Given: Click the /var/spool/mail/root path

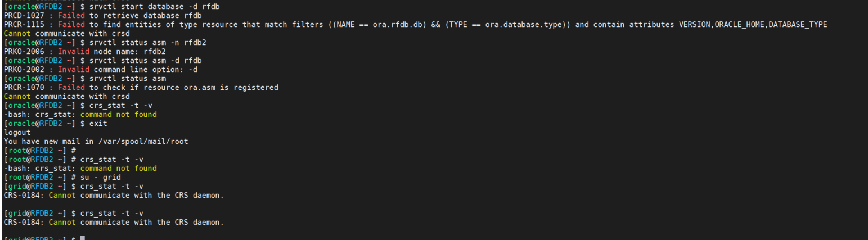Looking at the screenshot, I should (141, 142).
